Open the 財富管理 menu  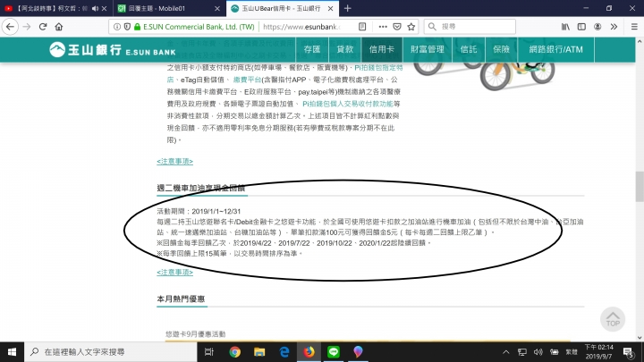(x=428, y=50)
